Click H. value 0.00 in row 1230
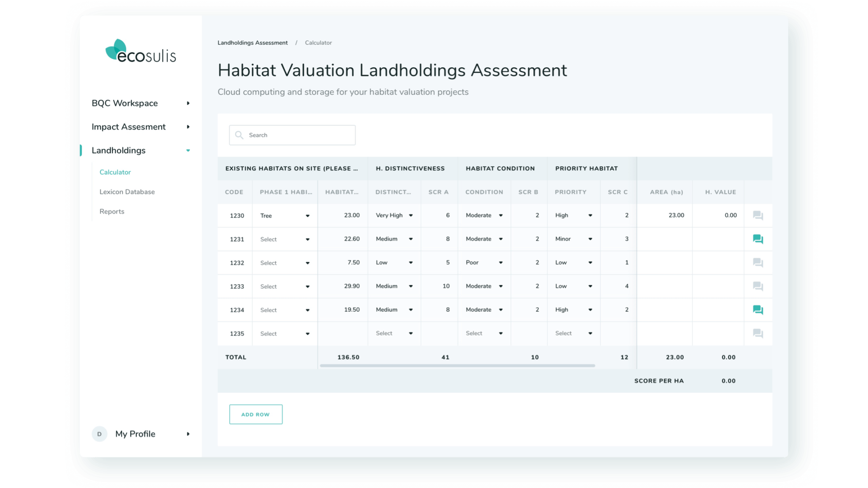 (x=731, y=215)
